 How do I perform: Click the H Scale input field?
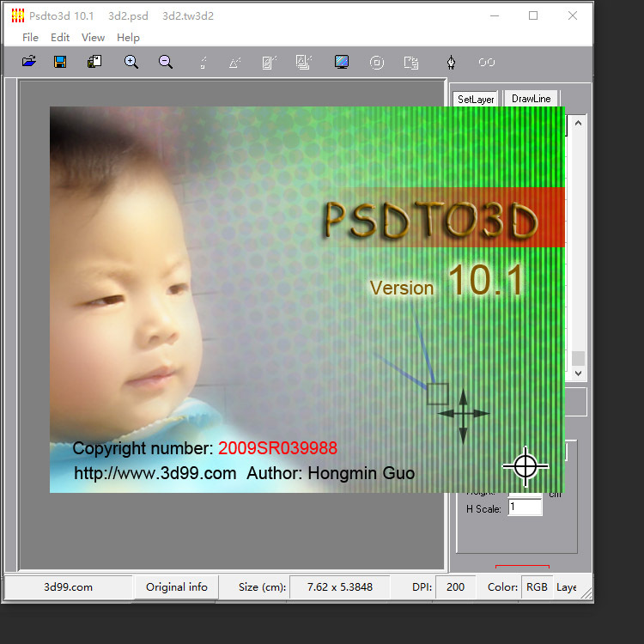[x=525, y=507]
